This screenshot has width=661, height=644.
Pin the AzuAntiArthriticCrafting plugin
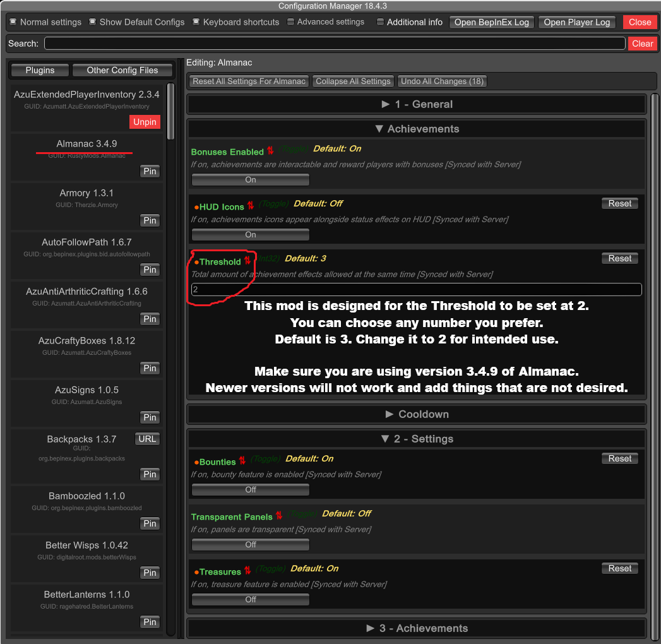tap(150, 319)
